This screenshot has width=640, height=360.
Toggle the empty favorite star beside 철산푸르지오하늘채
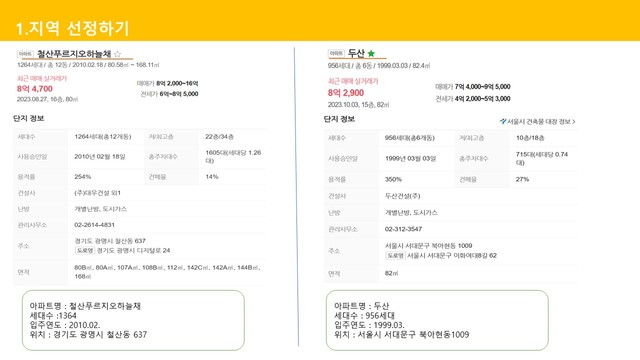coord(118,54)
